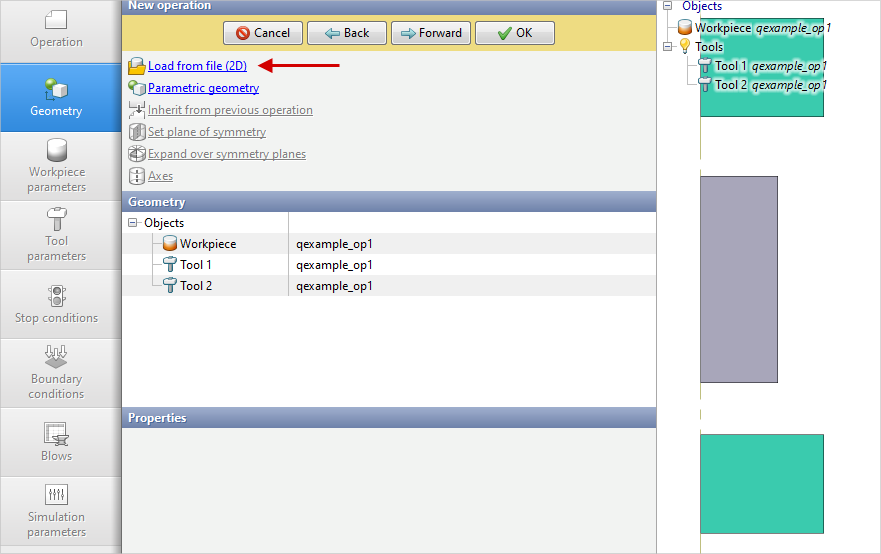Select the gray workpiece shape in viewport
The image size is (881, 554).
(738, 279)
